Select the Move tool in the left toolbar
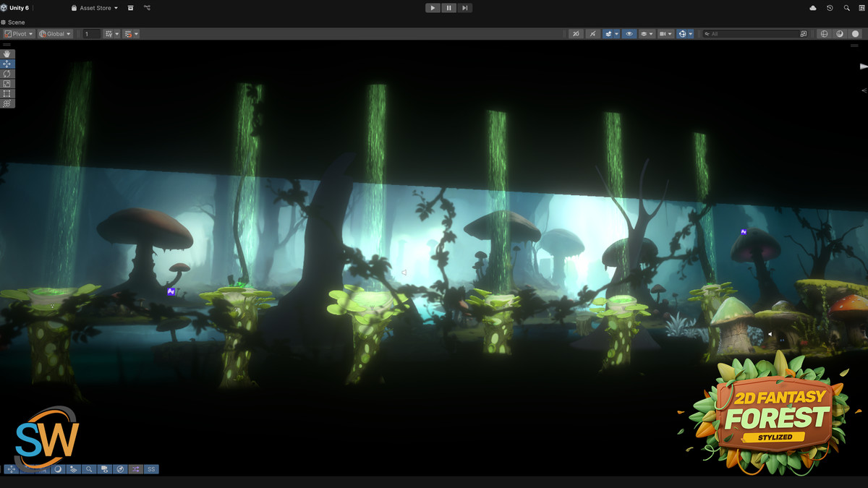This screenshot has height=488, width=868. click(7, 64)
